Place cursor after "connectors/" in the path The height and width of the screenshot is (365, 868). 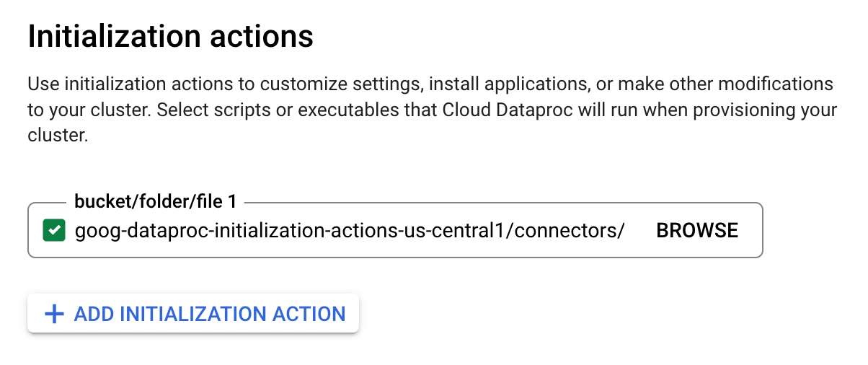pyautogui.click(x=625, y=231)
